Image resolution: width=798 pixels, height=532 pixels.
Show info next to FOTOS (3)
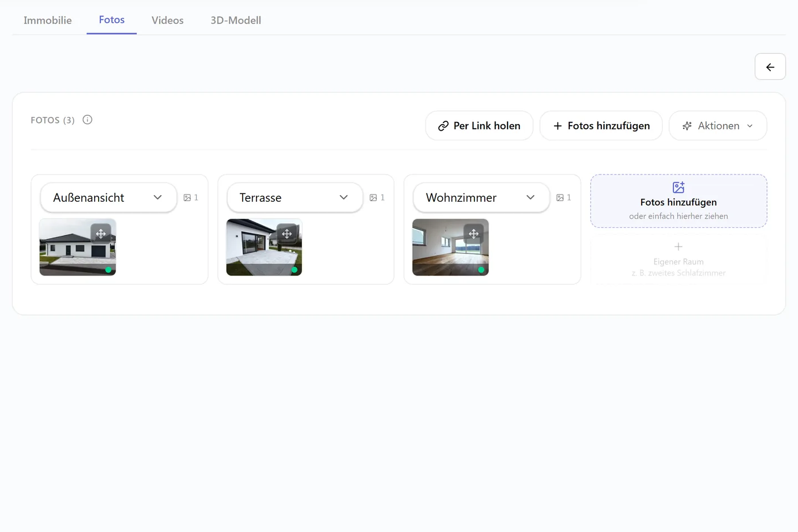point(88,120)
